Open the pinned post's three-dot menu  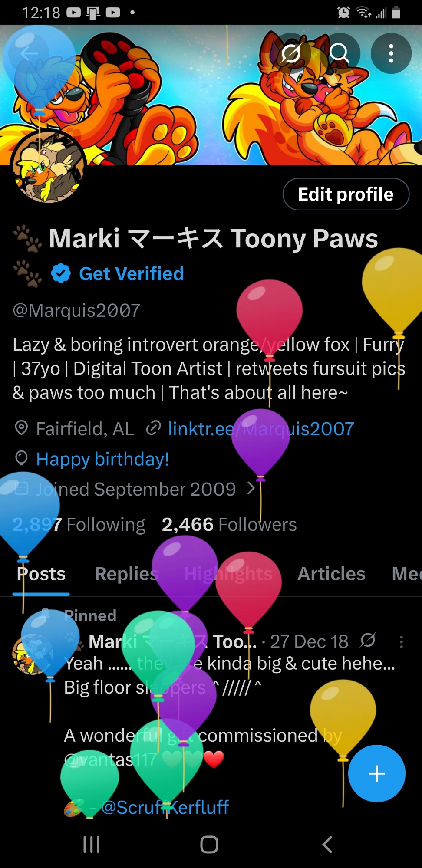401,641
